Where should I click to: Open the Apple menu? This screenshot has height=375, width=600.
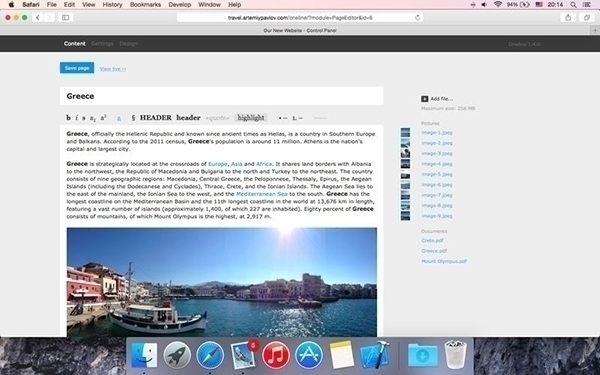pyautogui.click(x=11, y=5)
